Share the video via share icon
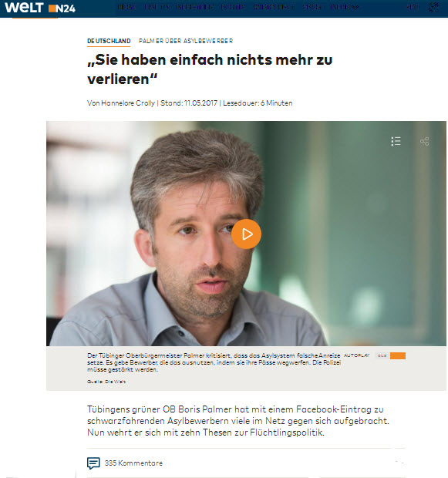 coord(425,141)
